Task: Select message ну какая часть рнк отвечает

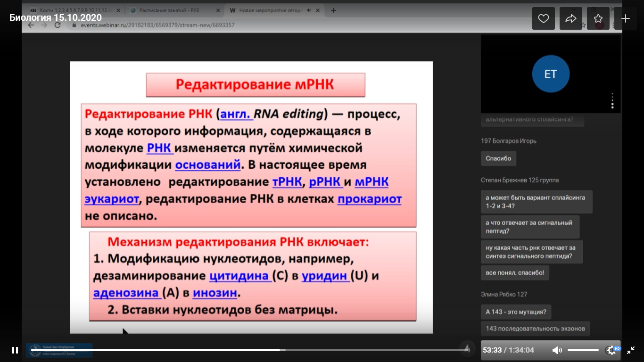Action: [x=532, y=252]
